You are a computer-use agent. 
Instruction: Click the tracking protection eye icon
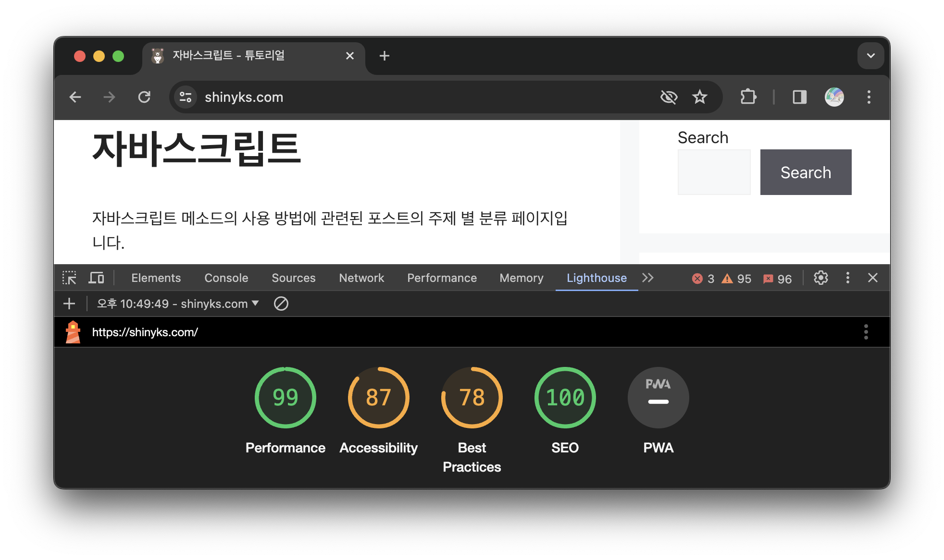(x=669, y=97)
